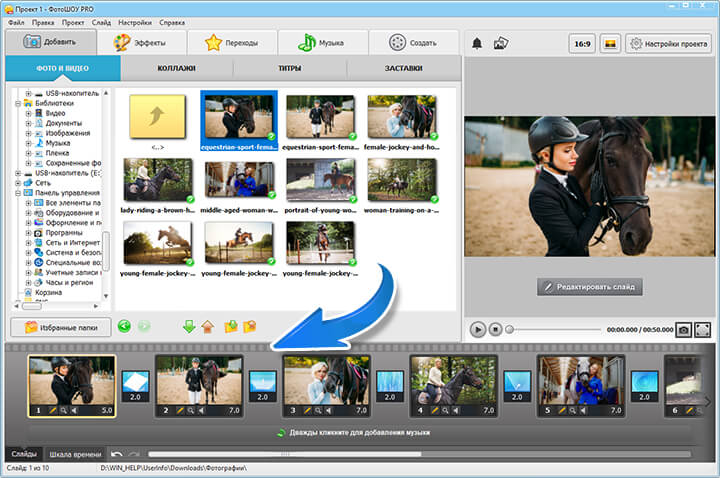Click the notifications bell icon
720x478 pixels.
click(477, 43)
